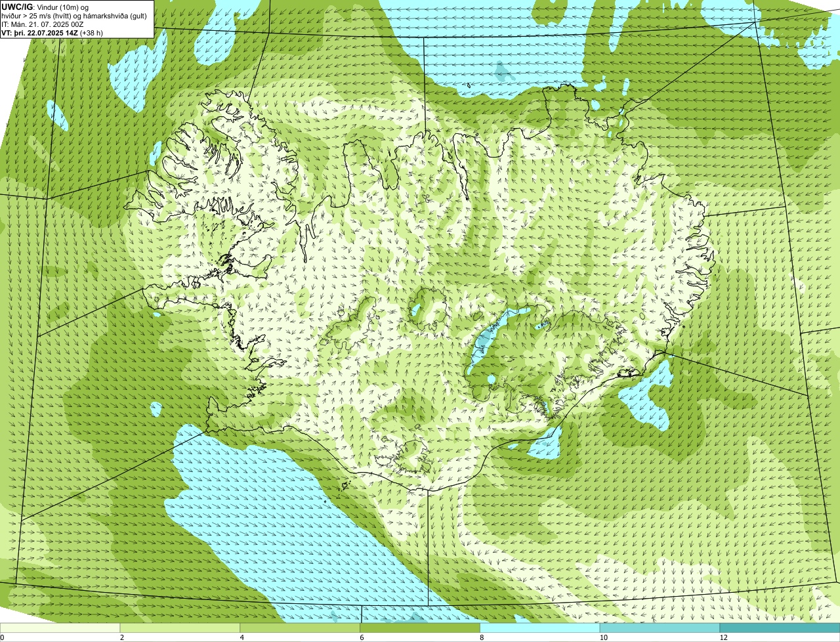This screenshot has width=840, height=642.
Task: Click the turquoise 10–12 legend swatch
Action: point(660,628)
